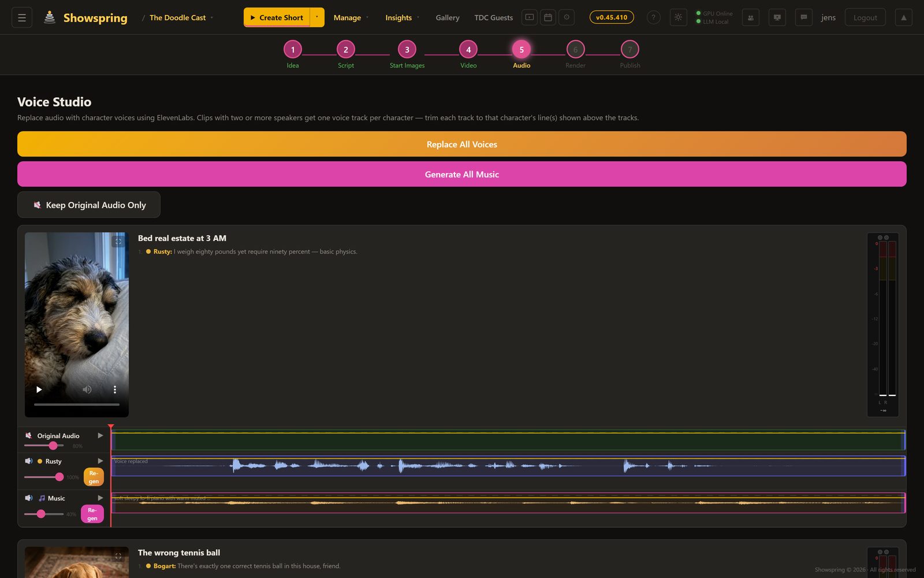924x578 pixels.
Task: Open The Doodle Cast project dropdown
Action: (181, 17)
